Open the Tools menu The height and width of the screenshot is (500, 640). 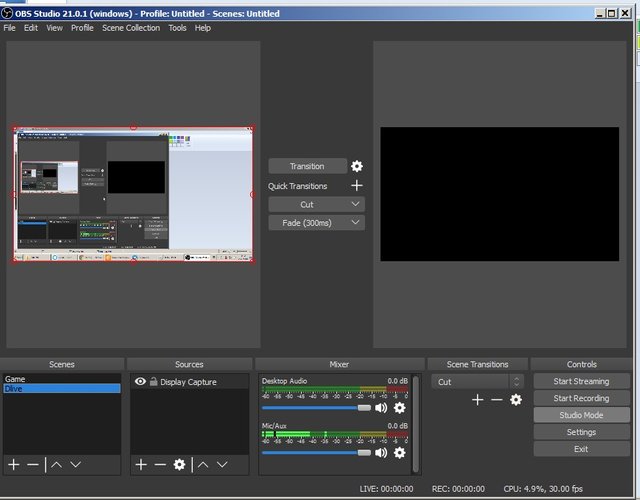[178, 28]
